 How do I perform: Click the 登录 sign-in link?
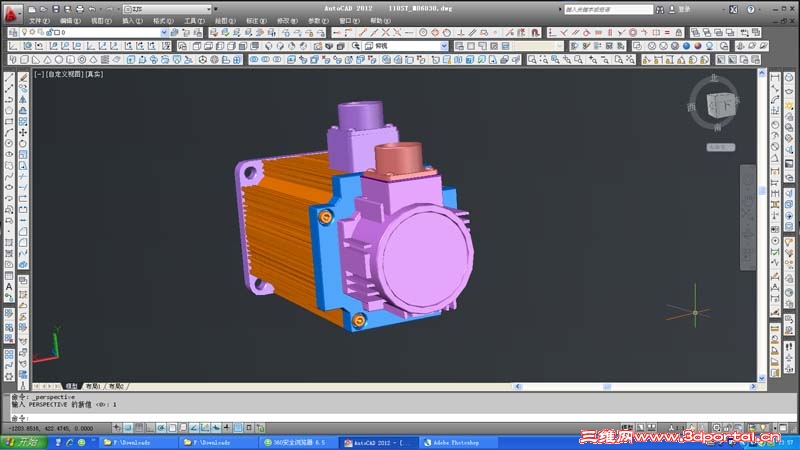click(x=684, y=9)
